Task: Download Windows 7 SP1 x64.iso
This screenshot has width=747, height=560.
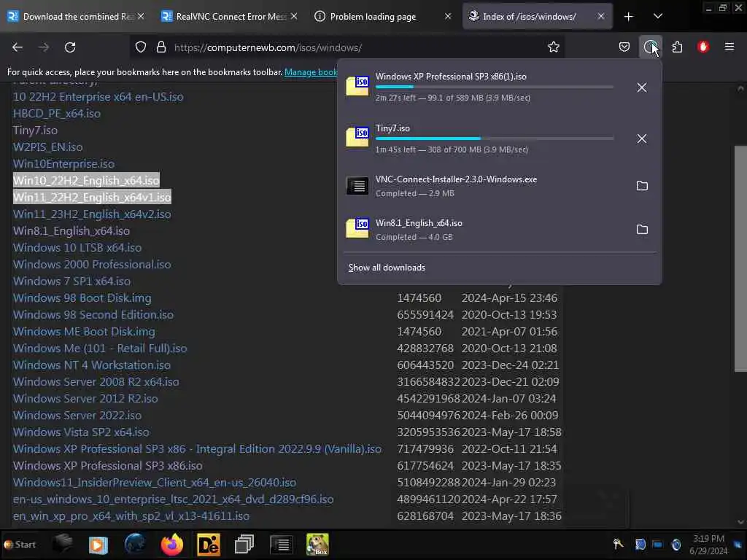Action: click(x=72, y=281)
